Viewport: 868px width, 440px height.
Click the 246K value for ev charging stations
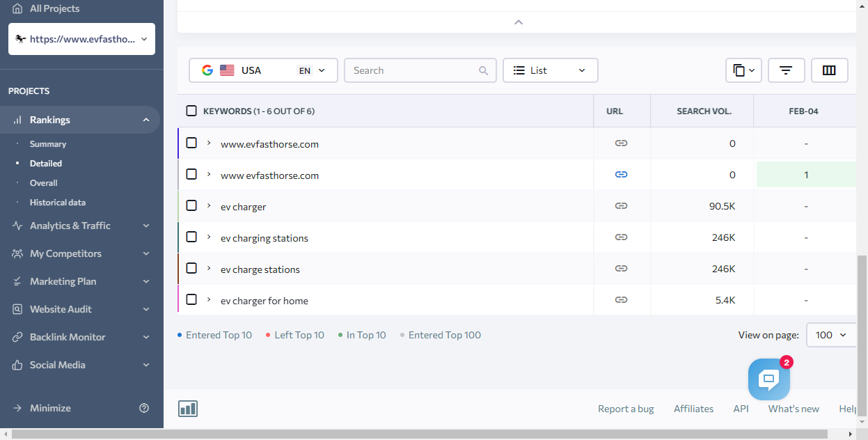(723, 237)
